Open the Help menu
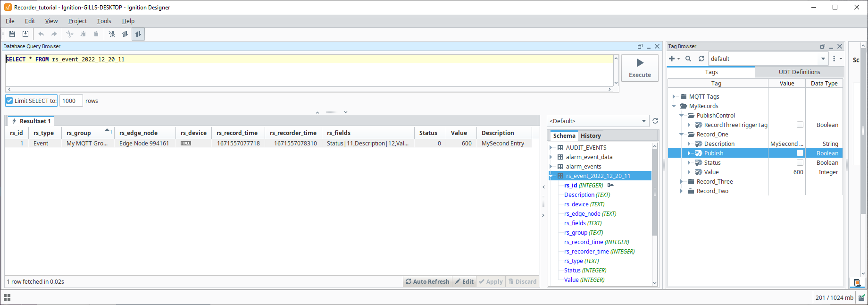This screenshot has height=305, width=868. [x=128, y=21]
